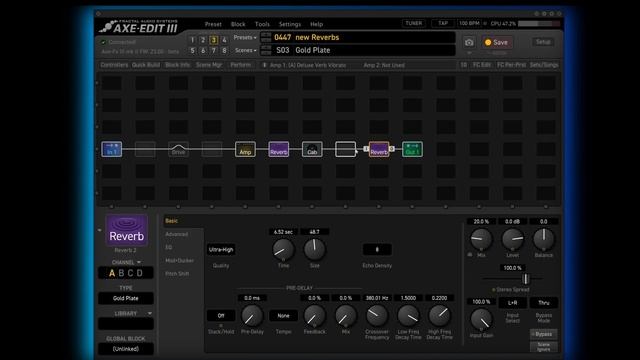Toggle Scene Ignore button
The width and height of the screenshot is (640, 360).
click(544, 347)
